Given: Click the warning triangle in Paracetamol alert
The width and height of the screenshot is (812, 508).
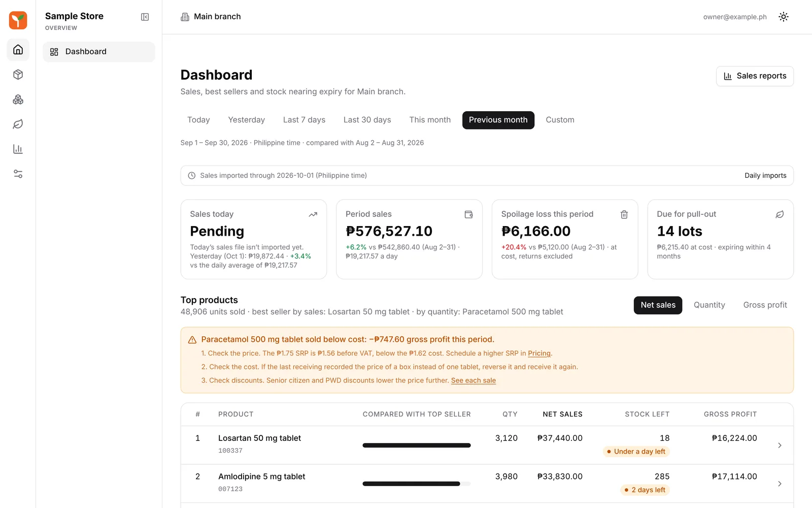Looking at the screenshot, I should pyautogui.click(x=192, y=340).
